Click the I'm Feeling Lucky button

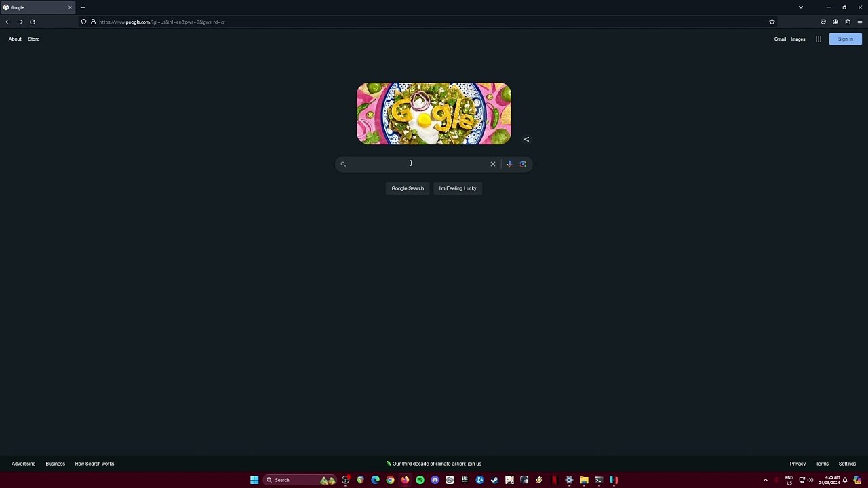click(458, 188)
